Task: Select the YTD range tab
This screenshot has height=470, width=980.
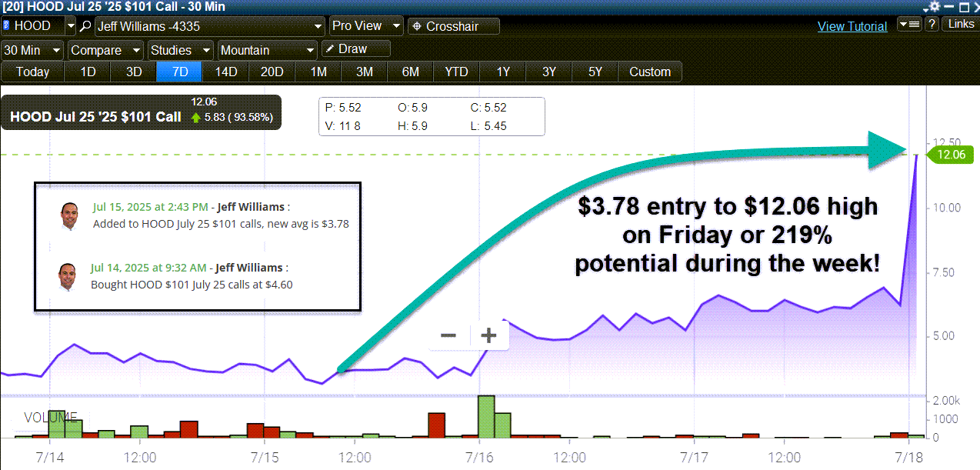Action: (x=456, y=72)
